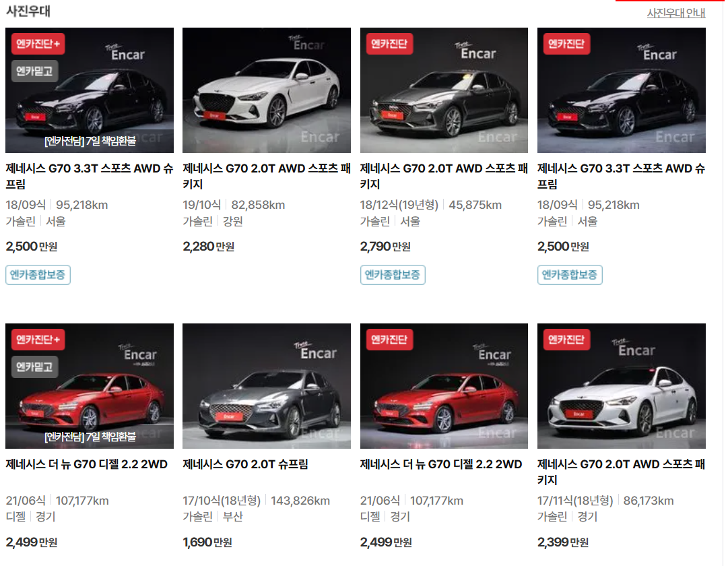
Task: Click the 엔카종합보증 button under first listing
Action: pos(38,275)
